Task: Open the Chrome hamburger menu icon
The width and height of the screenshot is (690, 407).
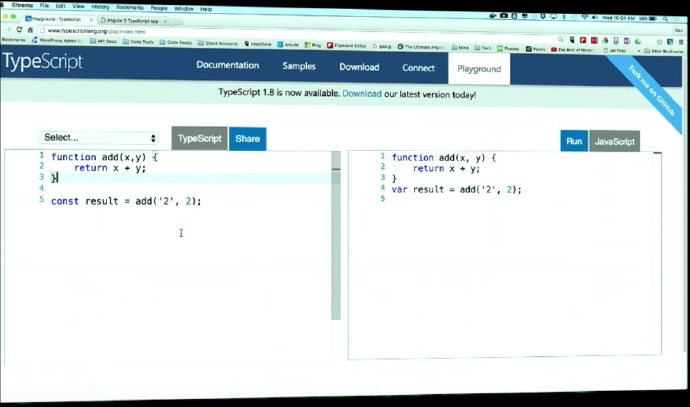Action: click(681, 42)
